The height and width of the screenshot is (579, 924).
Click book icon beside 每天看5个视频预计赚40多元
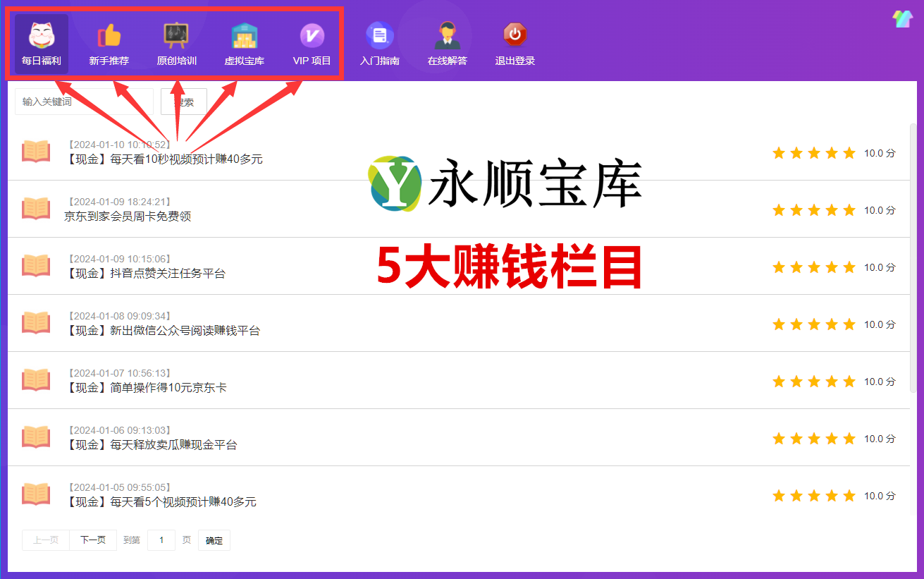coord(36,494)
